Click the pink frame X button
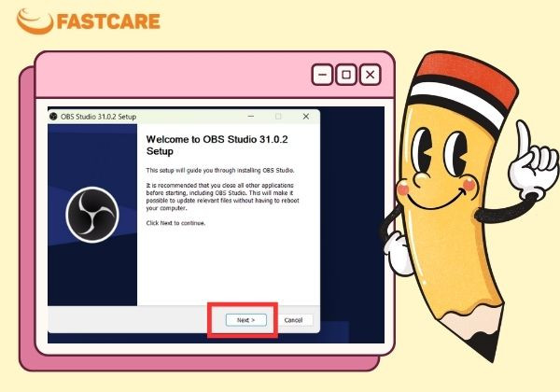This screenshot has height=392, width=560. pos(370,75)
